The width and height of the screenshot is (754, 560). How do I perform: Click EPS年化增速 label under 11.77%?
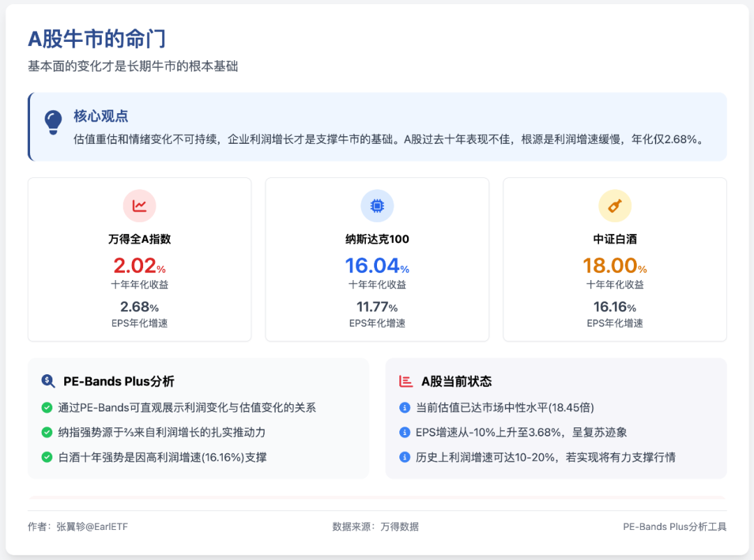(377, 323)
